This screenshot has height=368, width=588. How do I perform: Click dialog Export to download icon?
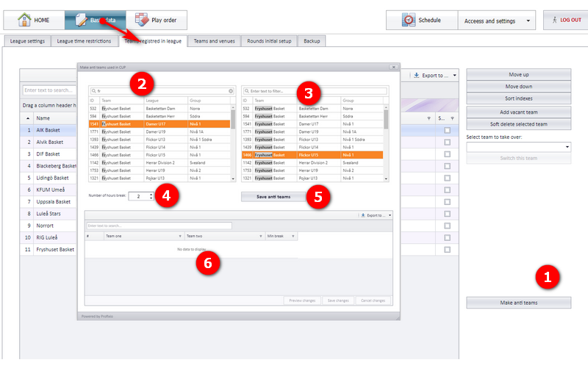362,215
